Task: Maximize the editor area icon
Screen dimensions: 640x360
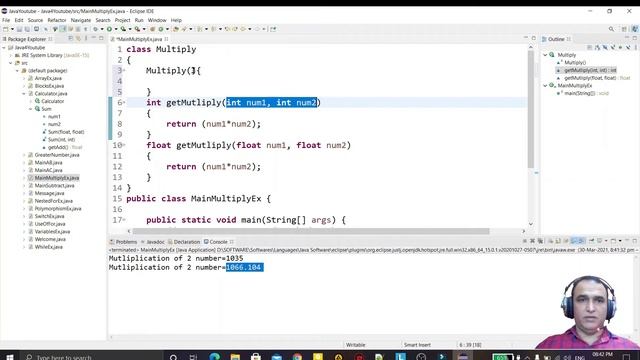Action: click(533, 38)
